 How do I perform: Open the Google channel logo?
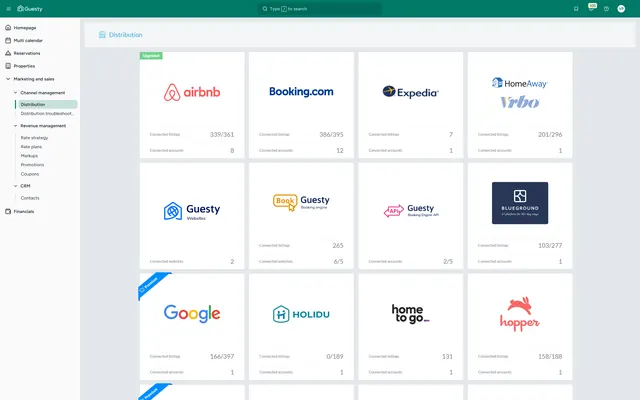tap(192, 313)
